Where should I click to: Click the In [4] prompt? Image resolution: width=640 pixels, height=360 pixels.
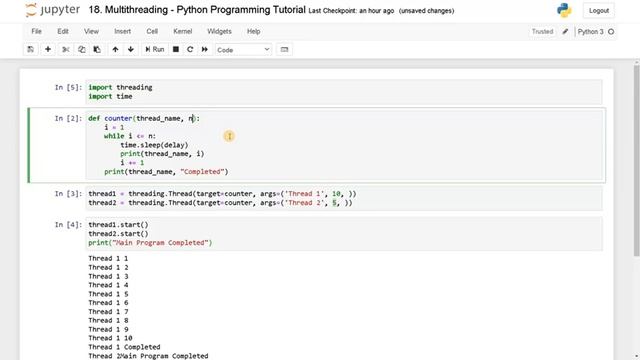pyautogui.click(x=68, y=225)
